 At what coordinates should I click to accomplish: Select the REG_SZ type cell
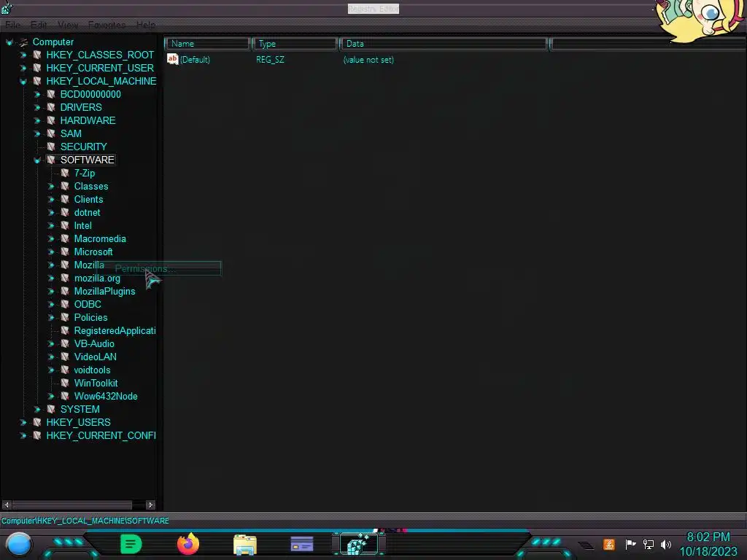pos(270,60)
